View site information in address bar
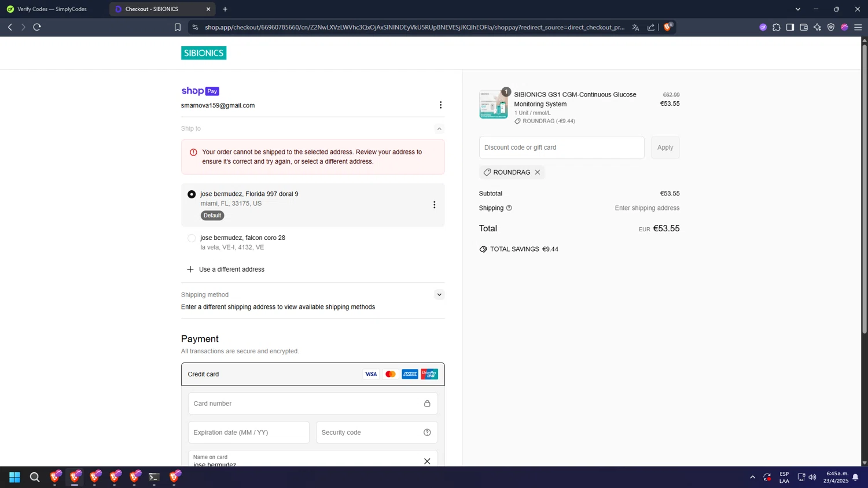Viewport: 868px width, 488px height. [x=195, y=27]
